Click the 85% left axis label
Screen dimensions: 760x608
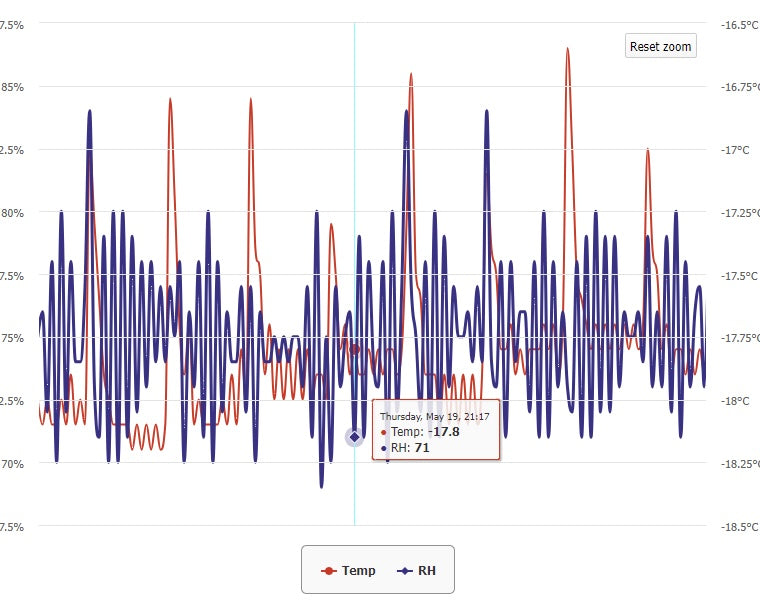(x=12, y=87)
